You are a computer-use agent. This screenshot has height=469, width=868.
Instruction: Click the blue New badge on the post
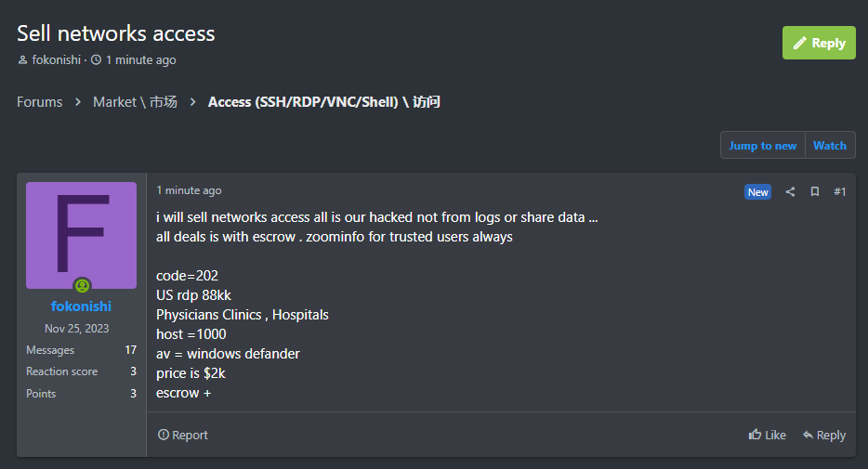[757, 192]
